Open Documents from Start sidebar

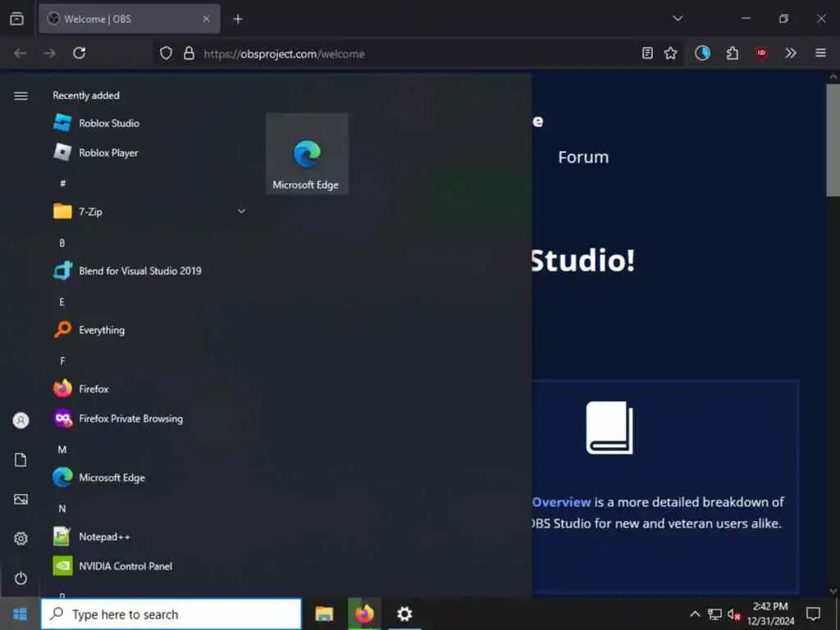click(21, 459)
